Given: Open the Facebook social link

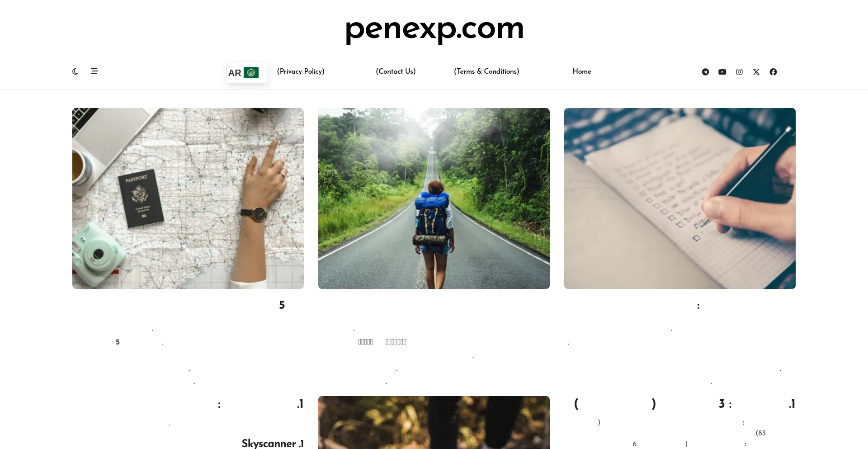Looking at the screenshot, I should (773, 72).
